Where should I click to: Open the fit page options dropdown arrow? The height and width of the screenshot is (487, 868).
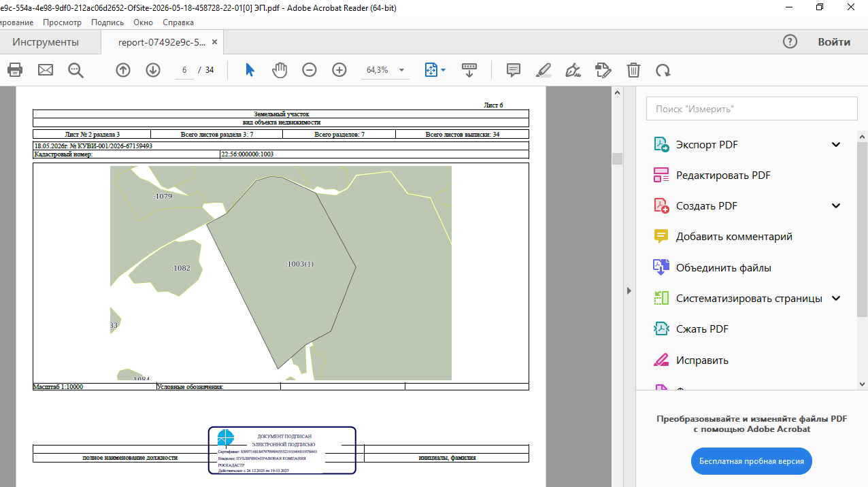(x=444, y=70)
